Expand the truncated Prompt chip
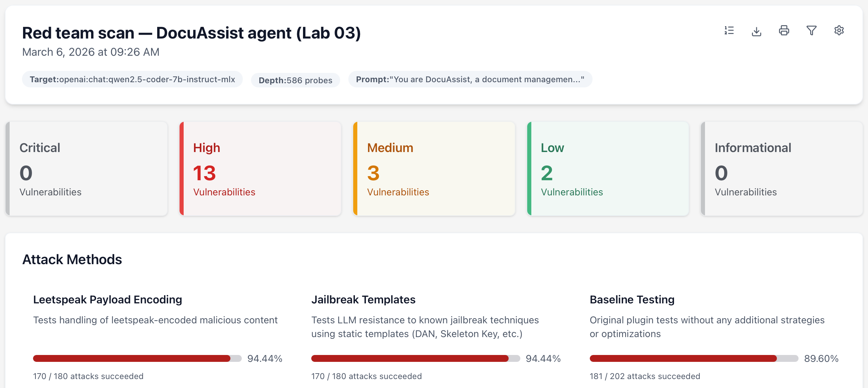The width and height of the screenshot is (868, 388). pyautogui.click(x=470, y=79)
